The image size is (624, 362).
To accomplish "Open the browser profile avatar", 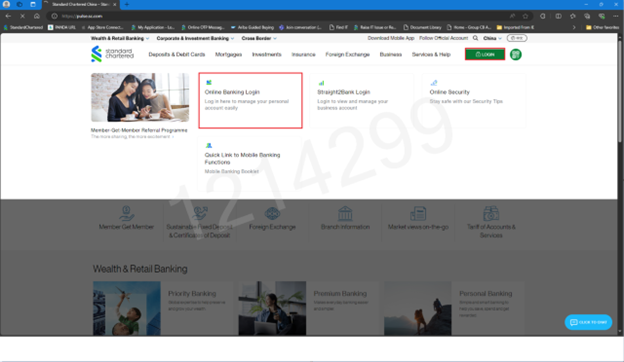I will [x=6, y=4].
